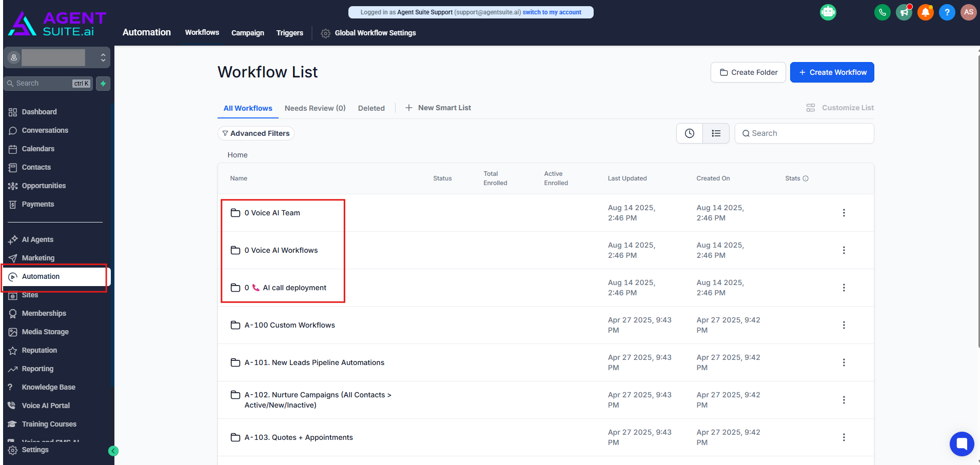Add a New Smart List

click(x=438, y=108)
